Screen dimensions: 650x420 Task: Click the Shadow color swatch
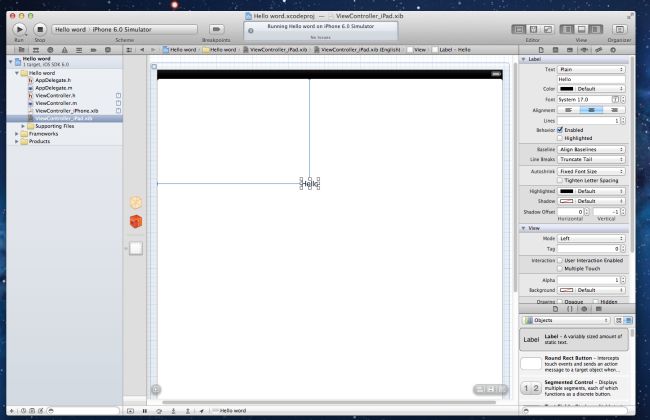tap(566, 201)
